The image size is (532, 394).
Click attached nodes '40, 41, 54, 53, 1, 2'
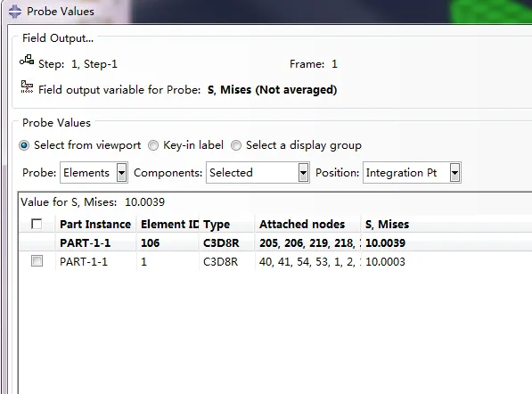pyautogui.click(x=307, y=262)
